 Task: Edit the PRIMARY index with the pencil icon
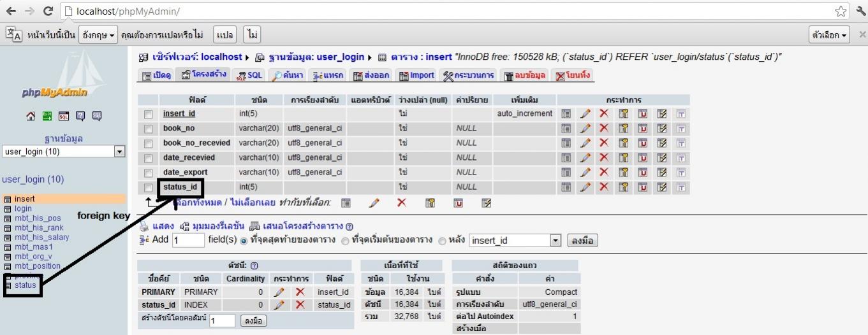click(x=279, y=292)
